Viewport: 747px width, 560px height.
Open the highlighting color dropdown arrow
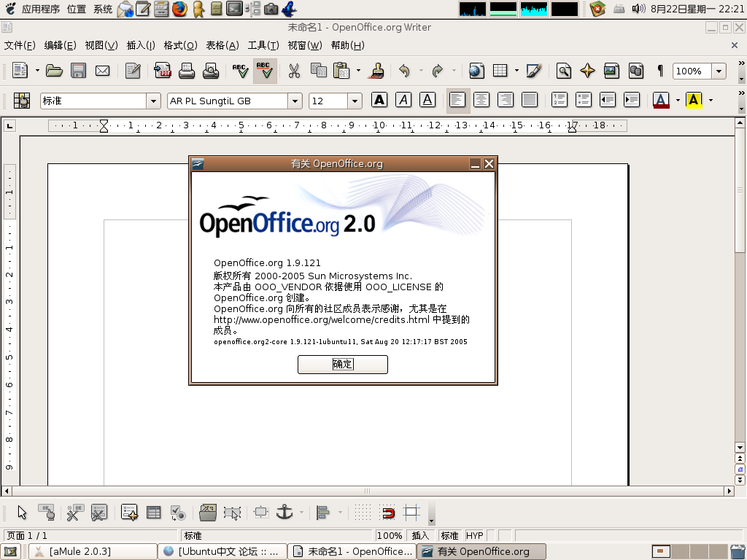(711, 100)
